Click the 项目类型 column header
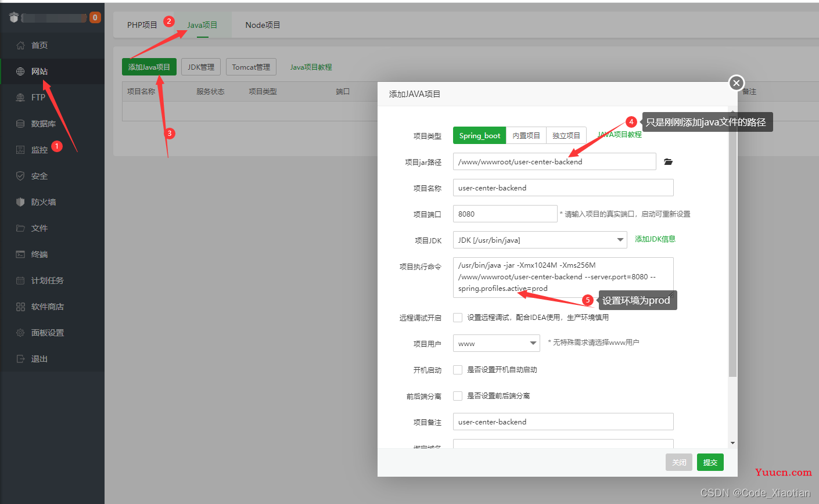Screen dimensions: 819x504 click(263, 92)
